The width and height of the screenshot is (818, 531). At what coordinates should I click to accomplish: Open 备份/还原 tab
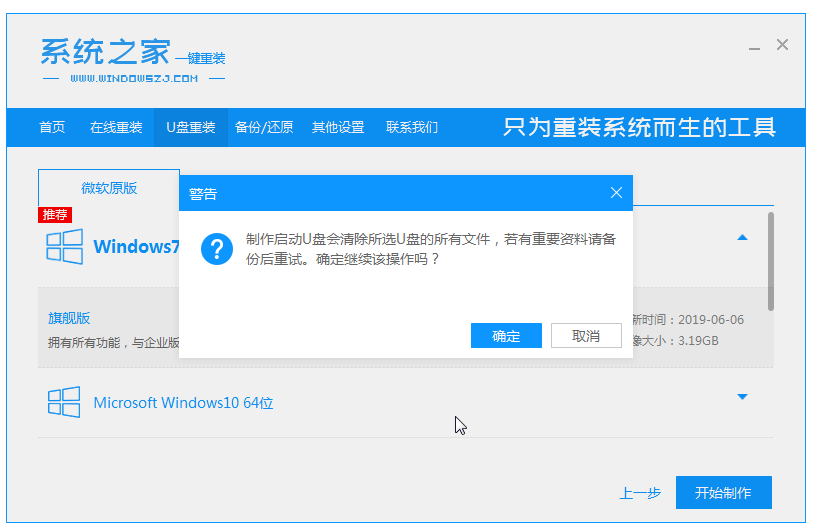(x=264, y=127)
